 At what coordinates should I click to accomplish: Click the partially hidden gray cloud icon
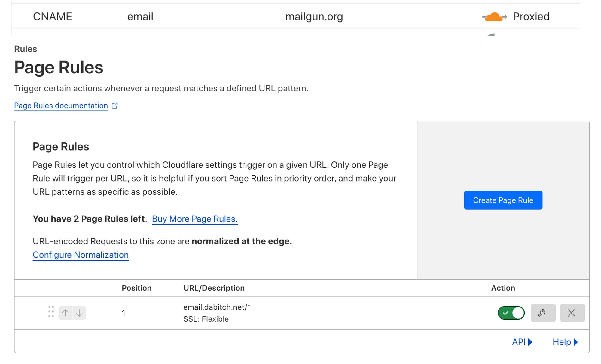click(491, 35)
